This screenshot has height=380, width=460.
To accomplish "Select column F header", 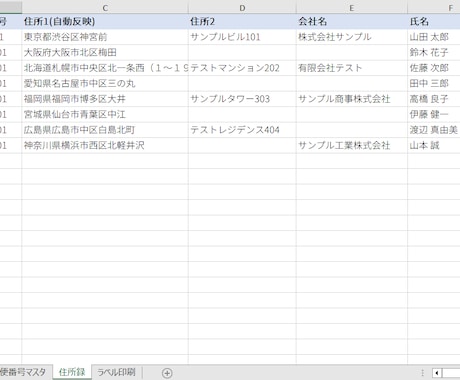I will click(x=434, y=7).
